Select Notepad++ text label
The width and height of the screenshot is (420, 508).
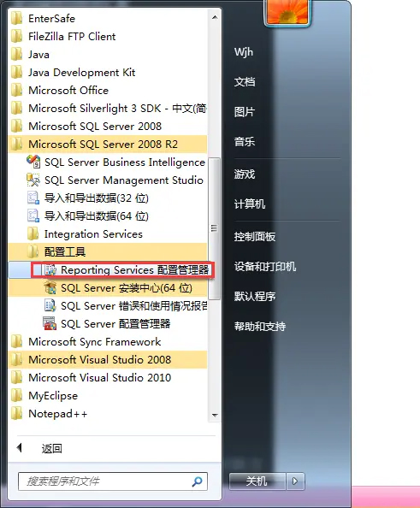pyautogui.click(x=57, y=414)
